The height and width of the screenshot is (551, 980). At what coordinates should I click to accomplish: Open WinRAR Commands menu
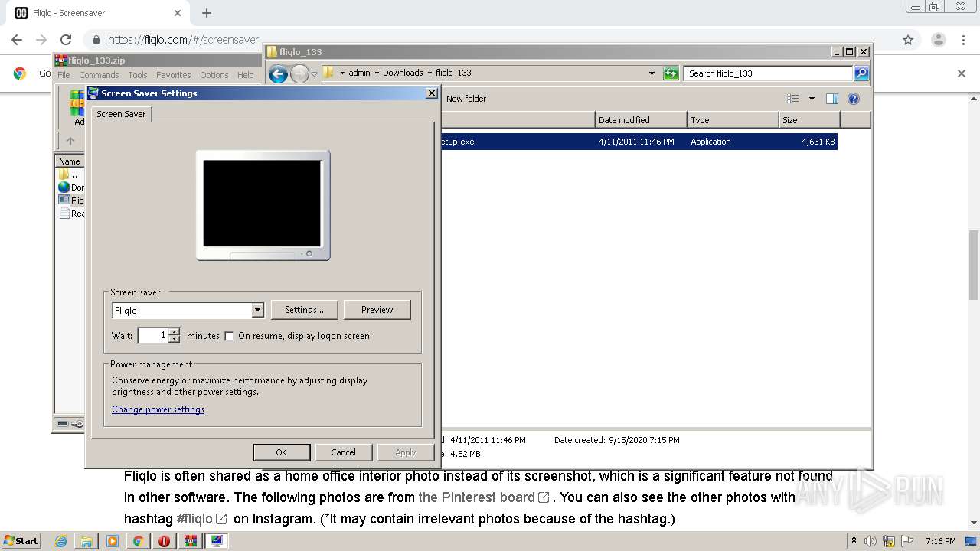click(99, 75)
